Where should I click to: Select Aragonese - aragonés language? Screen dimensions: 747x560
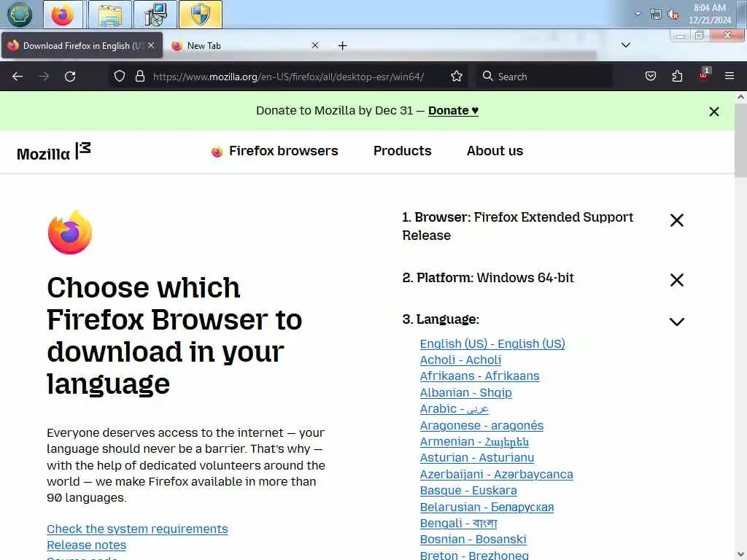(481, 425)
